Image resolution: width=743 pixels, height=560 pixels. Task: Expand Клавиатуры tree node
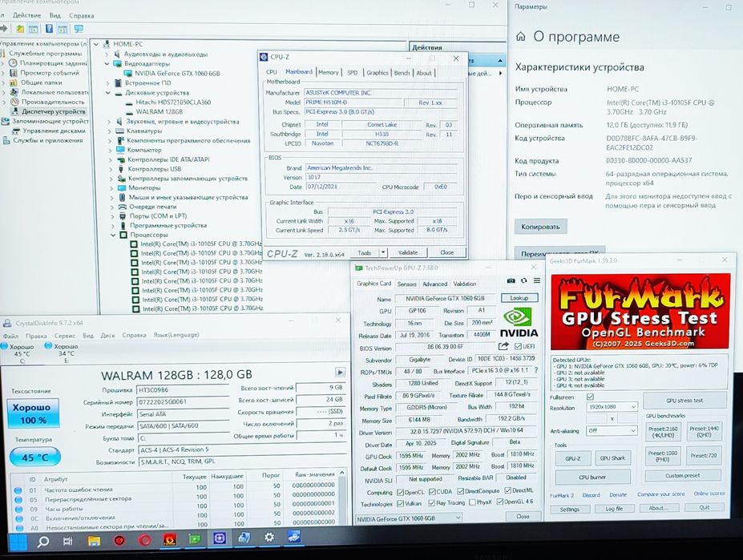pos(109,131)
